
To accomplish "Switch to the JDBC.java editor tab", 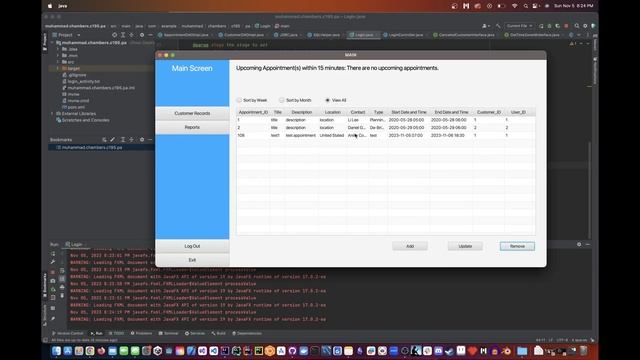I will [x=288, y=35].
